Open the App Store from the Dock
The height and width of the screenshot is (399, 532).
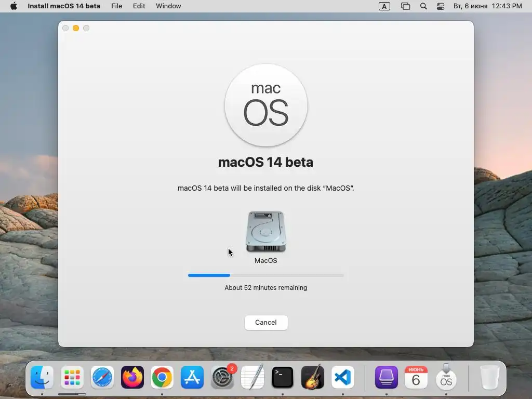click(192, 377)
